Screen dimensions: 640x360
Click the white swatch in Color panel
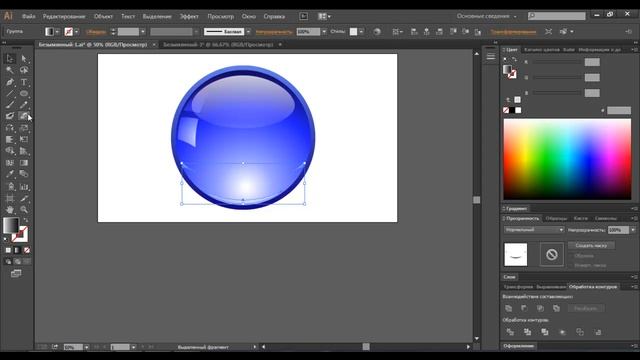(x=518, y=110)
